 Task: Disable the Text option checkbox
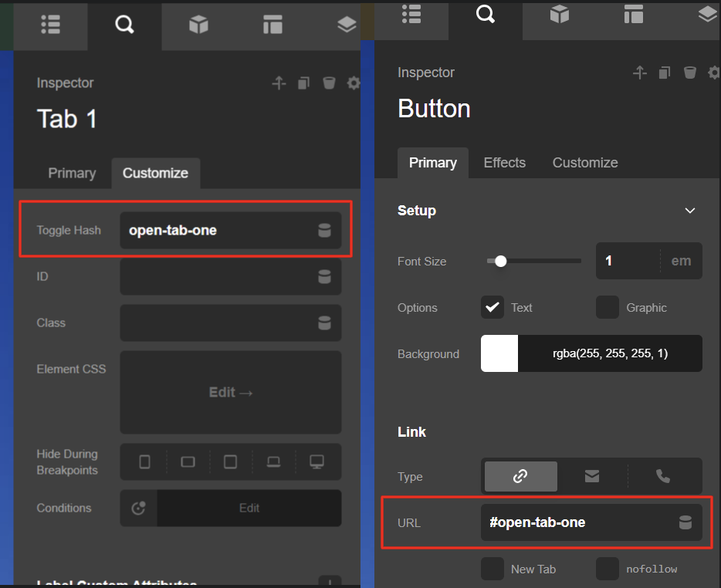coord(492,307)
